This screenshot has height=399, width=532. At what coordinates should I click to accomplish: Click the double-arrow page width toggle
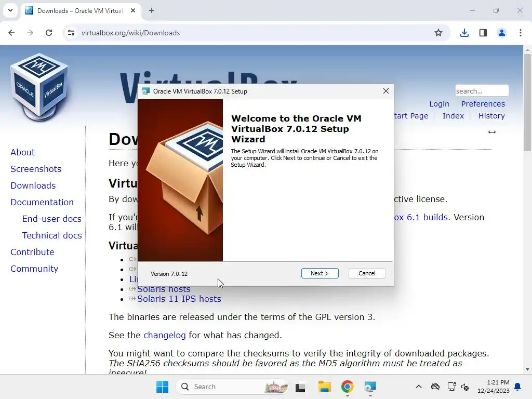point(492,132)
